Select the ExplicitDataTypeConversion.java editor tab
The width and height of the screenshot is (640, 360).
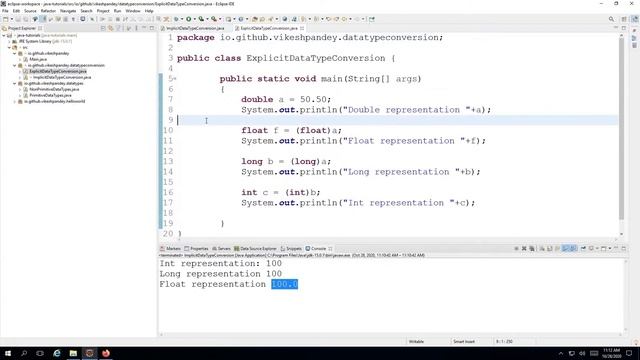click(269, 28)
